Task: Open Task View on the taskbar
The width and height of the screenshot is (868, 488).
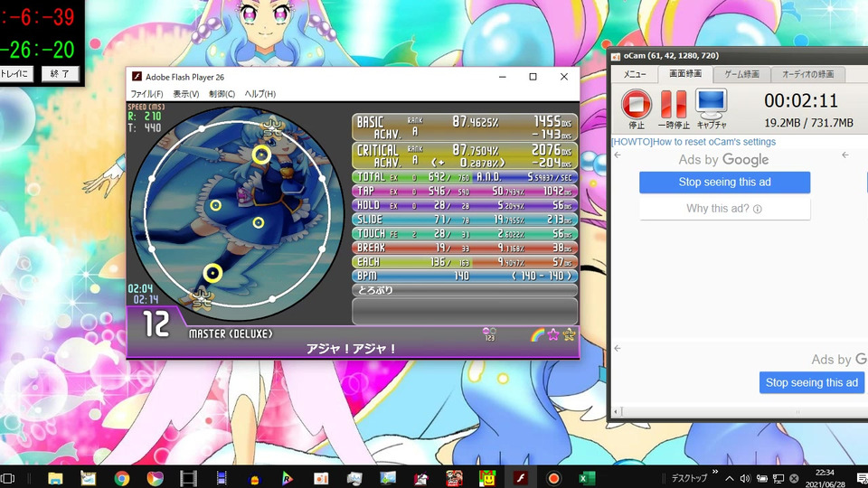Action: click(x=6, y=479)
